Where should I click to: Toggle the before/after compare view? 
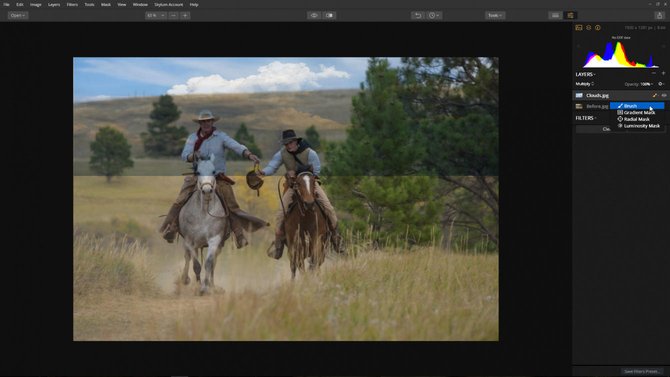[329, 15]
